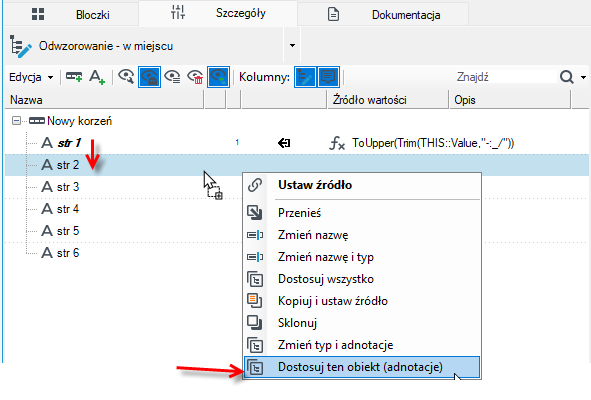Click the Nazwa column header
Image resolution: width=591 pixels, height=400 pixels.
click(104, 100)
